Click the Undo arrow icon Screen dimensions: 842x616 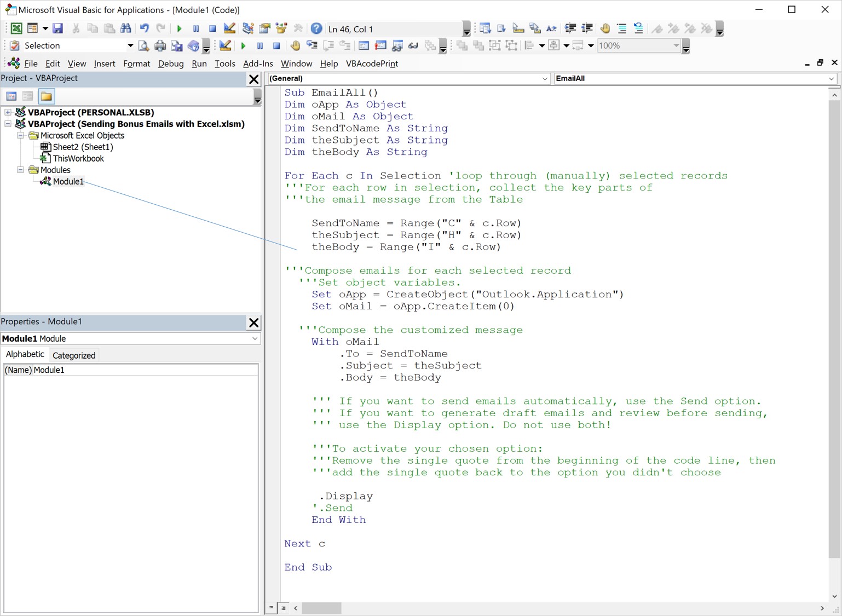pos(144,28)
